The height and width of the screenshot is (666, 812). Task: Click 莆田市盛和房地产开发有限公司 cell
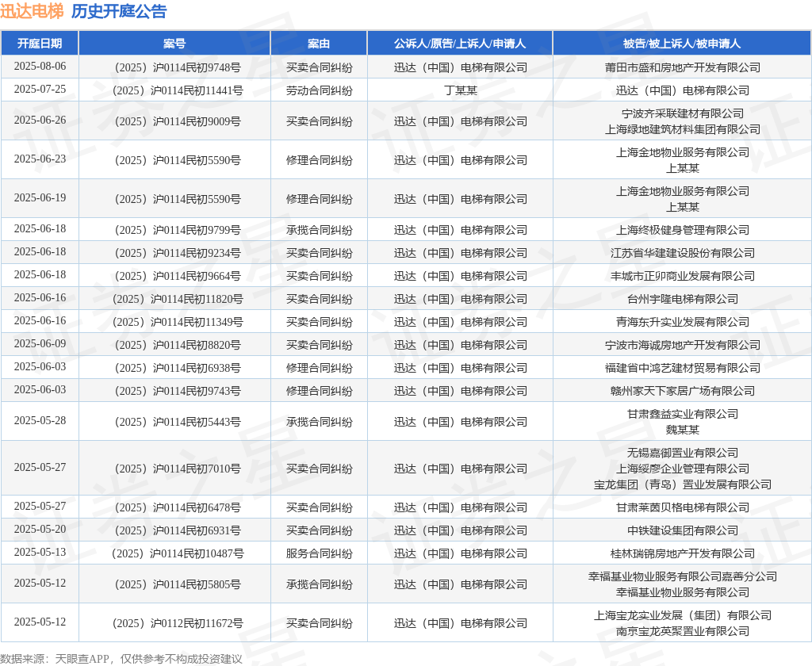point(683,67)
